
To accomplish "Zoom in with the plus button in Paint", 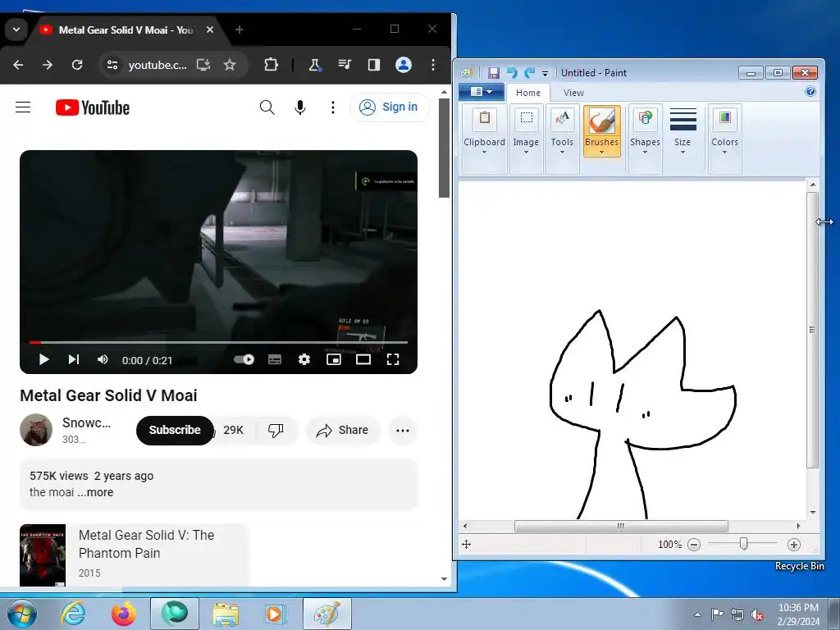I will click(x=794, y=545).
